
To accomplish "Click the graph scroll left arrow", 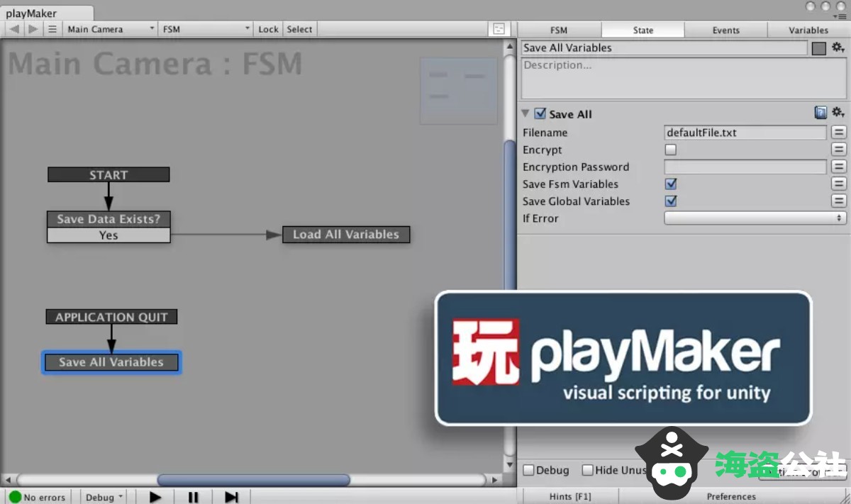I will click(x=9, y=480).
